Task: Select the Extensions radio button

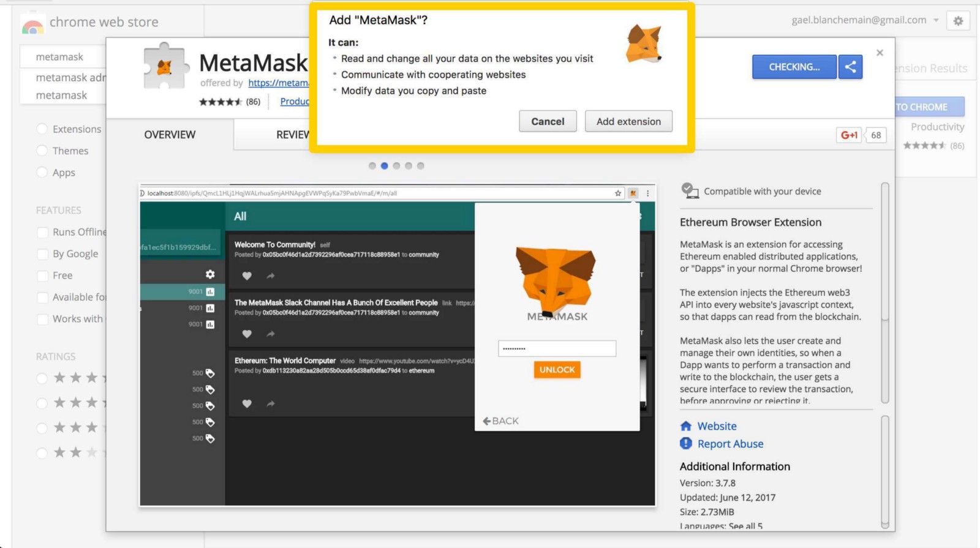Action: 42,129
